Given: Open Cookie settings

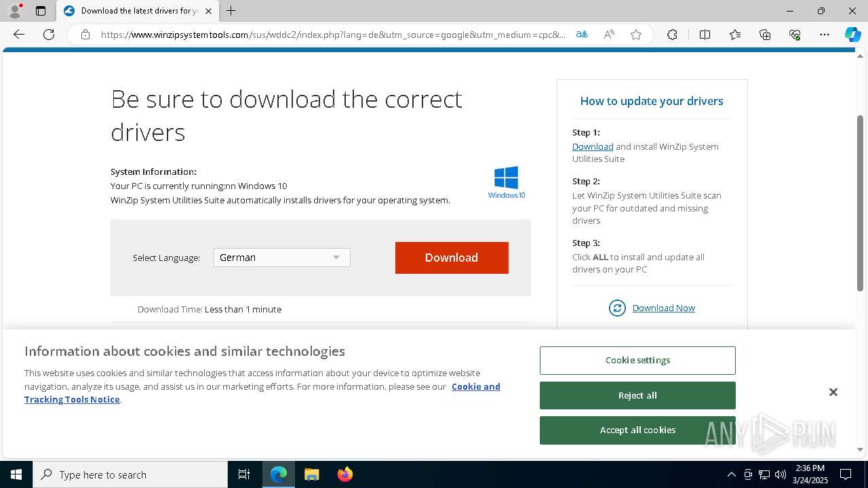Looking at the screenshot, I should [x=637, y=361].
